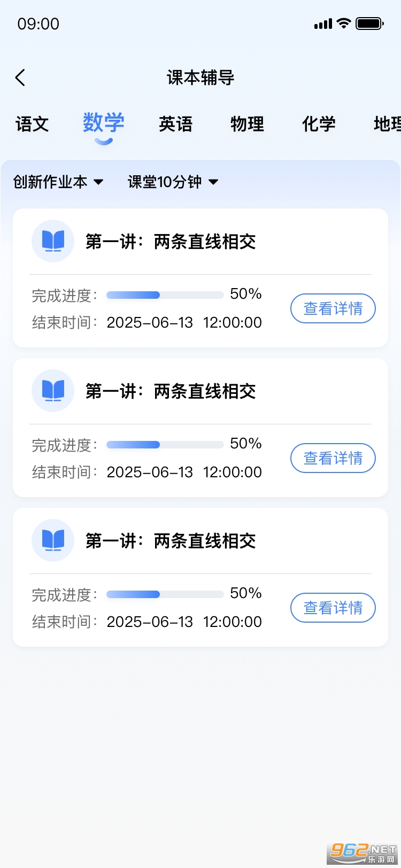Click 查看详情 on the second lesson card

pyautogui.click(x=333, y=458)
